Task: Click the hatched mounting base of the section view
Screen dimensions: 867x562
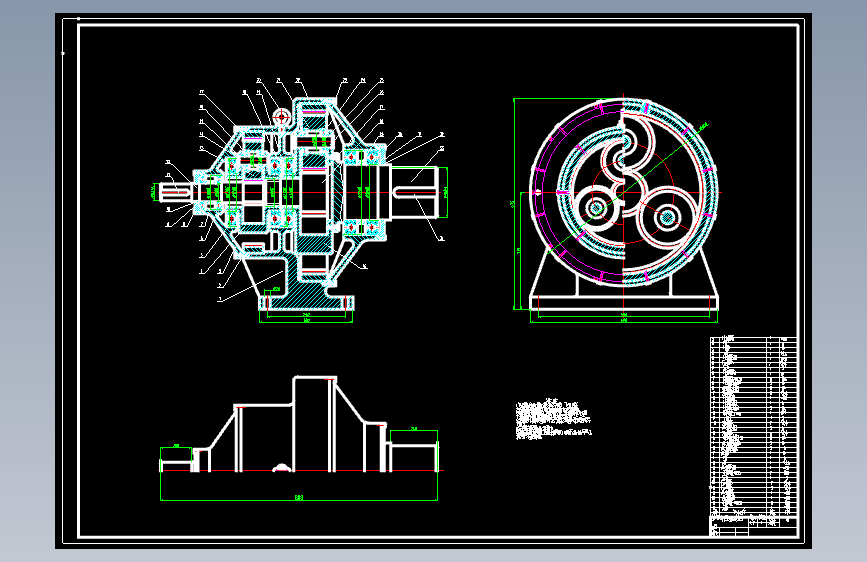Action: pos(306,294)
